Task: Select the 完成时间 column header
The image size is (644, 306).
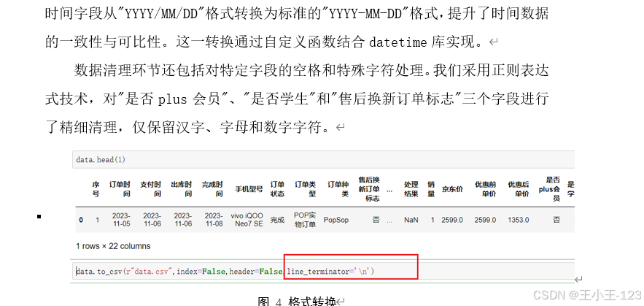Action: 212,189
